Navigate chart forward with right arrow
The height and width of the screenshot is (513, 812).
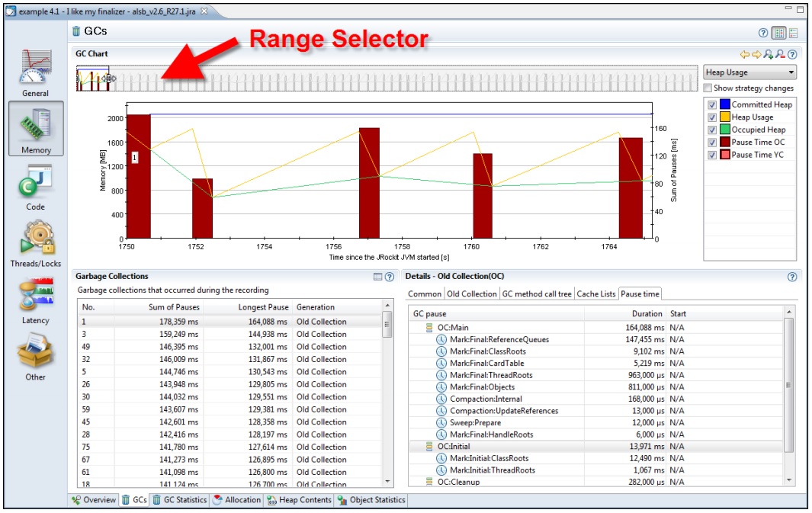click(x=756, y=54)
